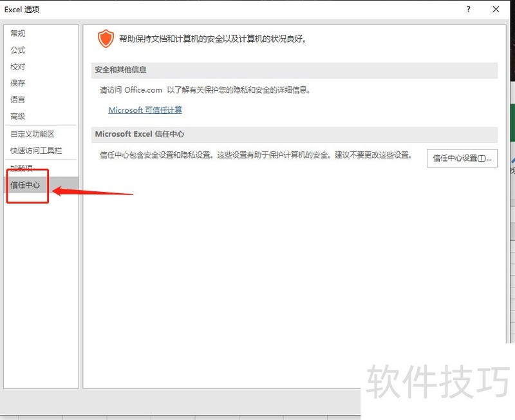Open the 高级 settings category
The height and width of the screenshot is (420, 515).
point(18,117)
